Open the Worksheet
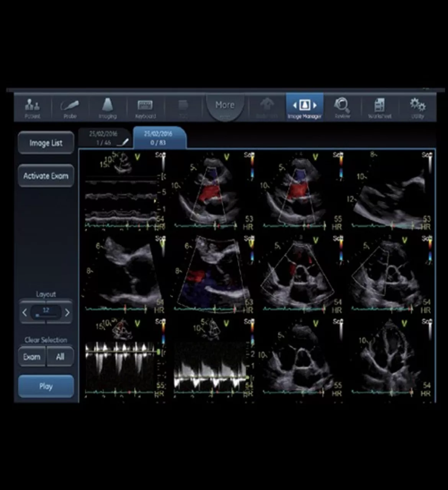Viewport: 448px width, 490px height. point(379,108)
